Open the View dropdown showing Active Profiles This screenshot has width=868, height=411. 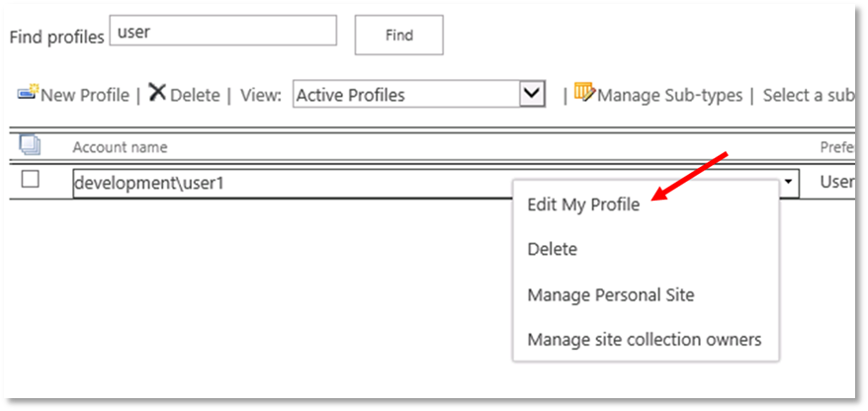[x=407, y=95]
